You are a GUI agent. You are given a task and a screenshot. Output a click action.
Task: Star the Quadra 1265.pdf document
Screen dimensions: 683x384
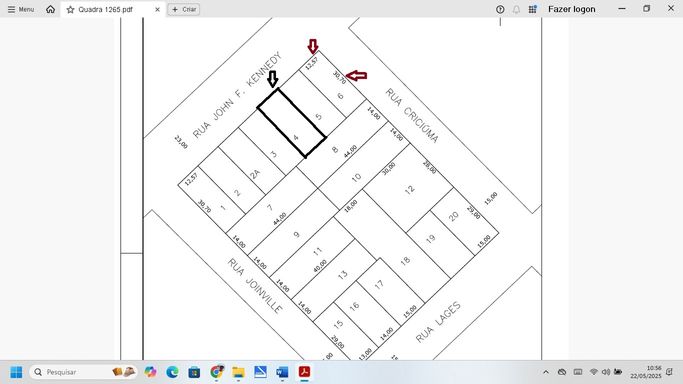pos(70,10)
